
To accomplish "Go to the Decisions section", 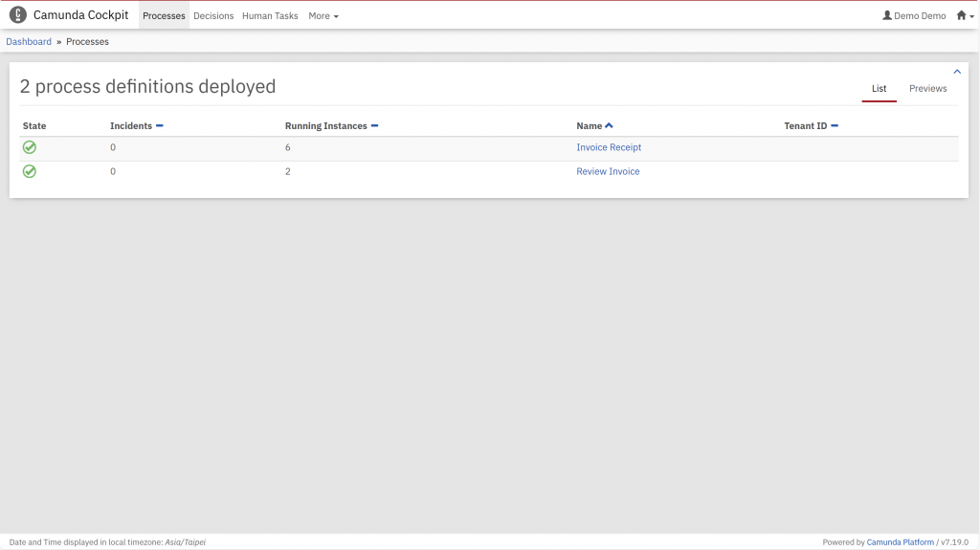I will [213, 15].
